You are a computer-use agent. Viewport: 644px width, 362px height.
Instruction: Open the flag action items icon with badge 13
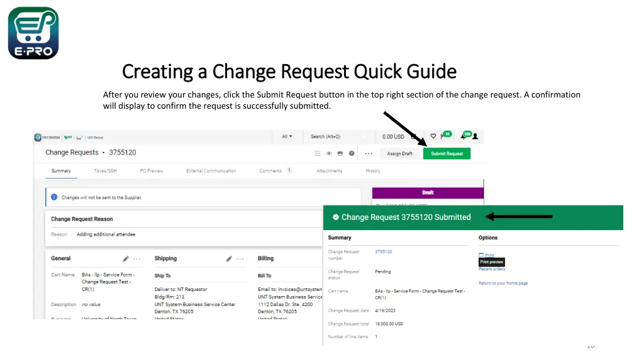click(x=446, y=135)
